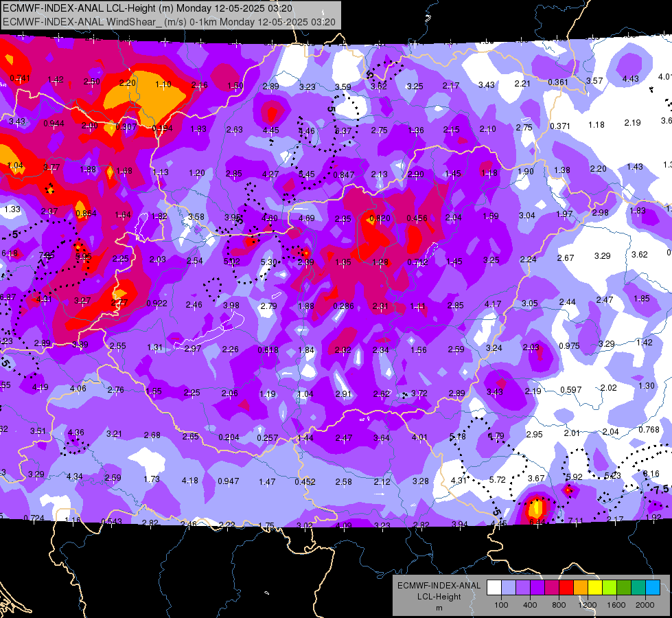Click the value '0.361' near the top
The image size is (672, 618).
click(558, 82)
